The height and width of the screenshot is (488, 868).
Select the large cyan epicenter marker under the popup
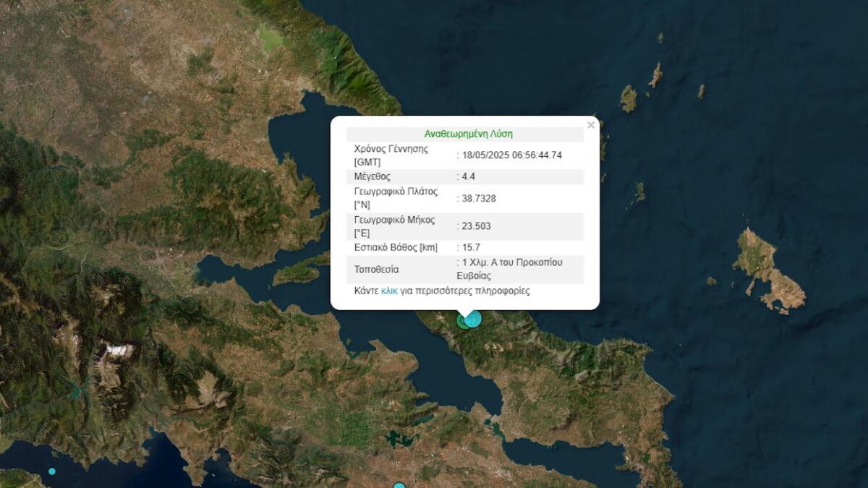tap(473, 318)
